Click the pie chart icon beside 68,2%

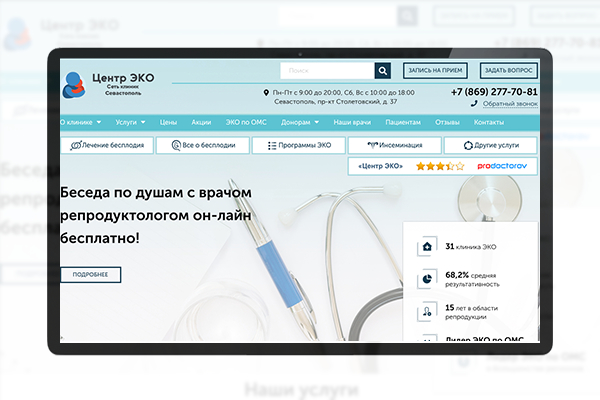tap(427, 279)
